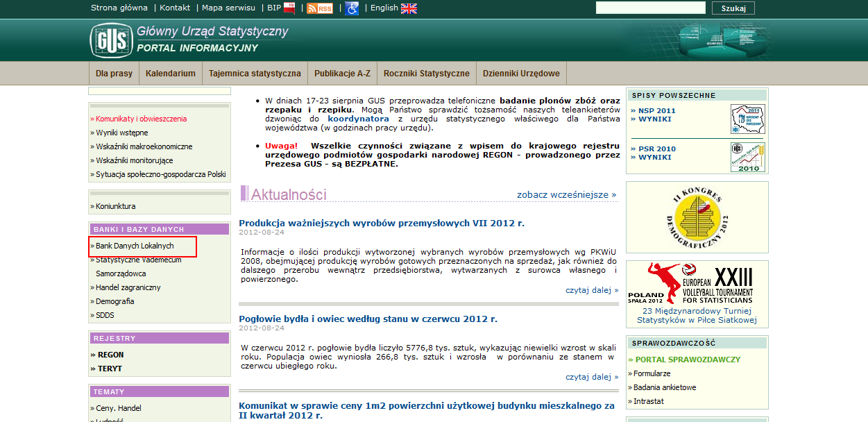The image size is (868, 422).
Task: Open Publikacje A-Z menu tab
Action: [342, 73]
